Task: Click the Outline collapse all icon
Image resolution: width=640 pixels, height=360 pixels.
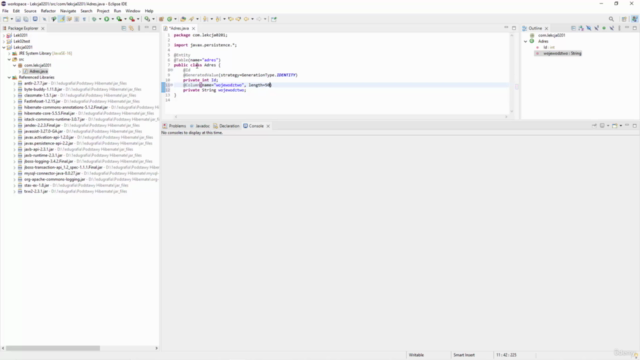Action: coord(573,28)
